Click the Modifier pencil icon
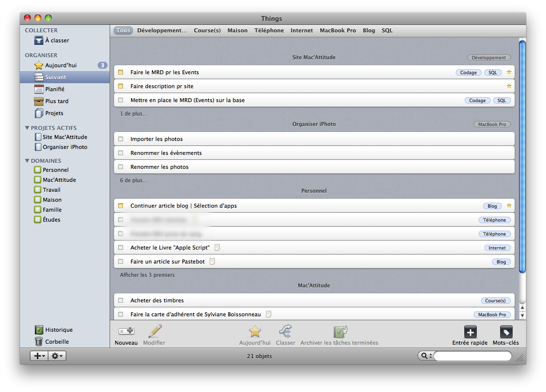The image size is (546, 392). pyautogui.click(x=154, y=331)
